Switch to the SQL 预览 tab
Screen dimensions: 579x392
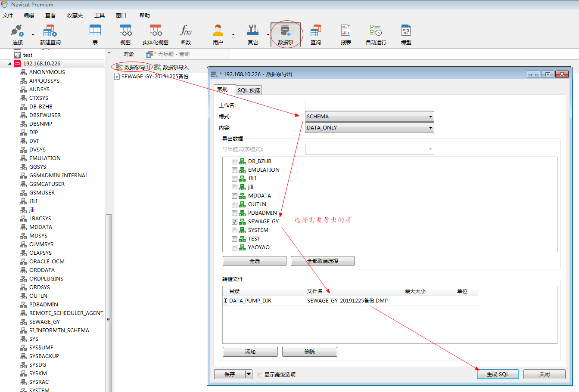click(x=249, y=90)
